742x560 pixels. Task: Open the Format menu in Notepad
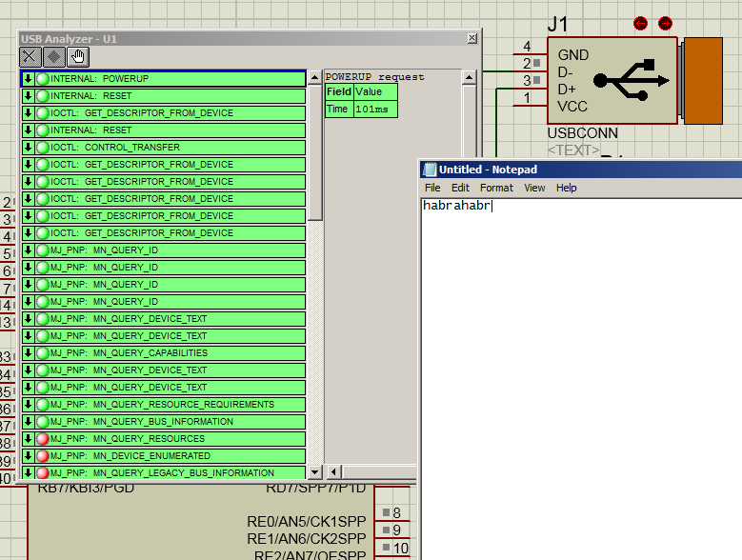pyautogui.click(x=496, y=188)
